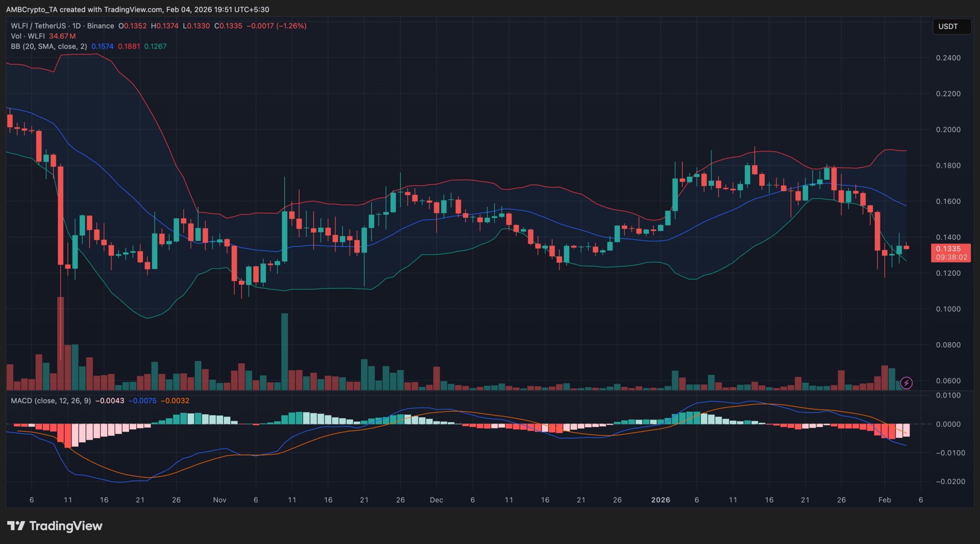Image resolution: width=980 pixels, height=544 pixels.
Task: Click the MACD histogram value −0.0043
Action: tap(110, 401)
